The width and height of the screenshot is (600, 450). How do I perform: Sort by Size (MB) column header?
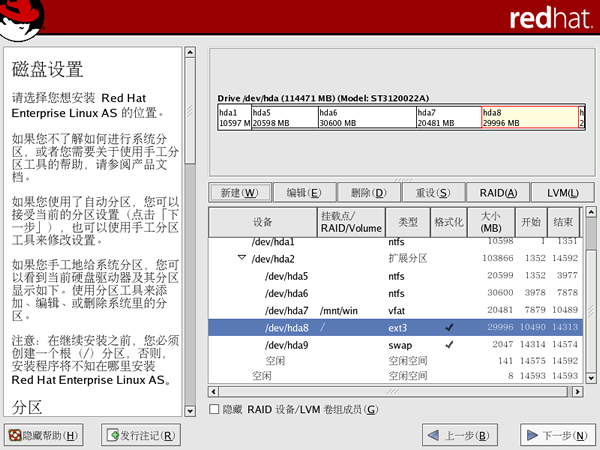click(491, 222)
